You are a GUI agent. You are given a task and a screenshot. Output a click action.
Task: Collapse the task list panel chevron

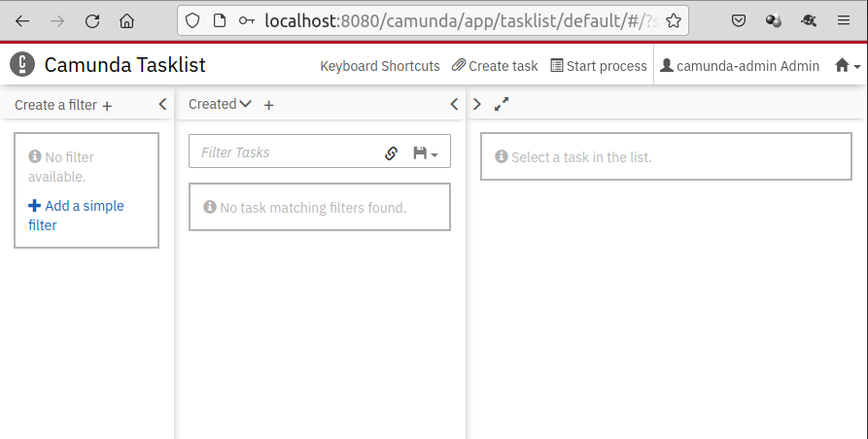(x=454, y=104)
